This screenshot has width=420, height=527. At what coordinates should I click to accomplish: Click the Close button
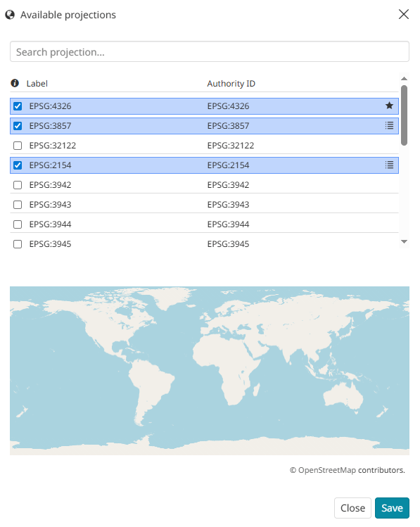(x=352, y=508)
